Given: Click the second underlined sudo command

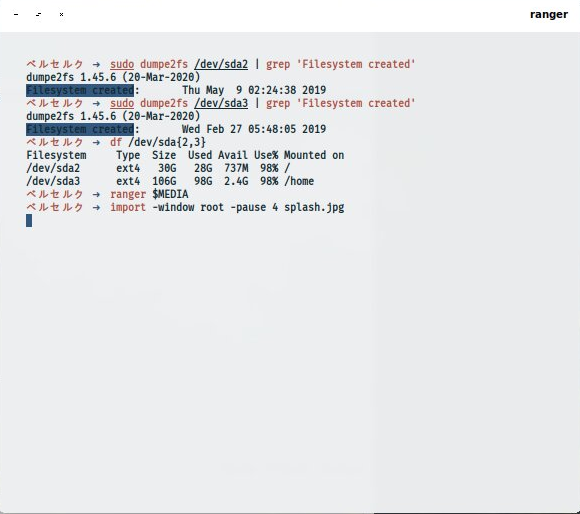Looking at the screenshot, I should [x=122, y=103].
